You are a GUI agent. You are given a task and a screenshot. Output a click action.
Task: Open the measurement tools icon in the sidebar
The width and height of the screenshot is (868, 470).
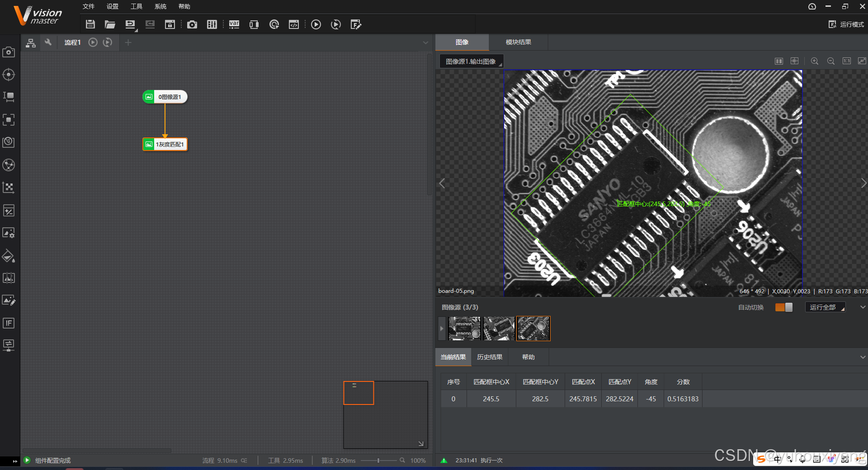(x=9, y=97)
